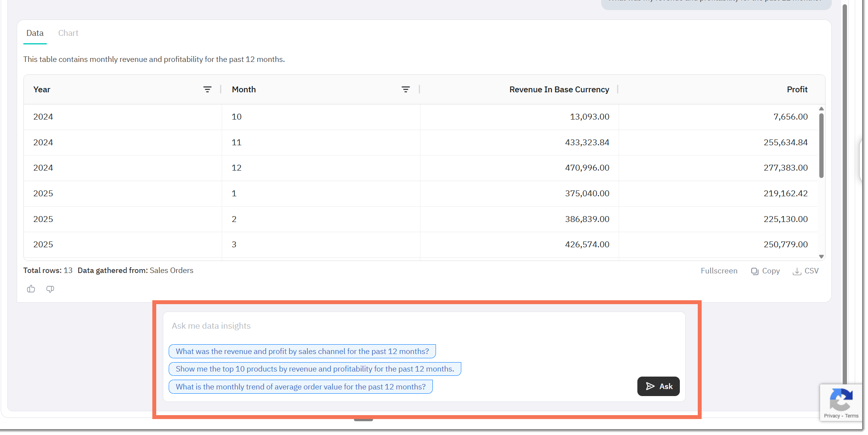Copy the table data
Screen dimensions: 868x435
[x=766, y=271]
